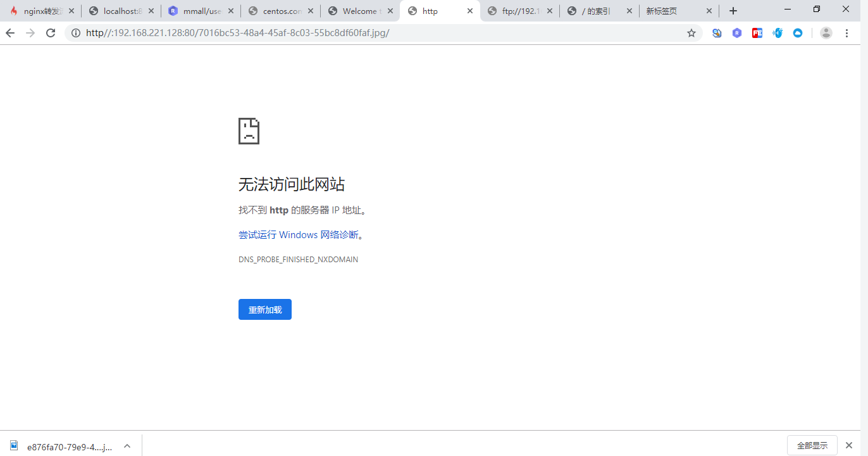The height and width of the screenshot is (456, 868).
Task: Open the blue cloud extension icon
Action: click(x=798, y=33)
